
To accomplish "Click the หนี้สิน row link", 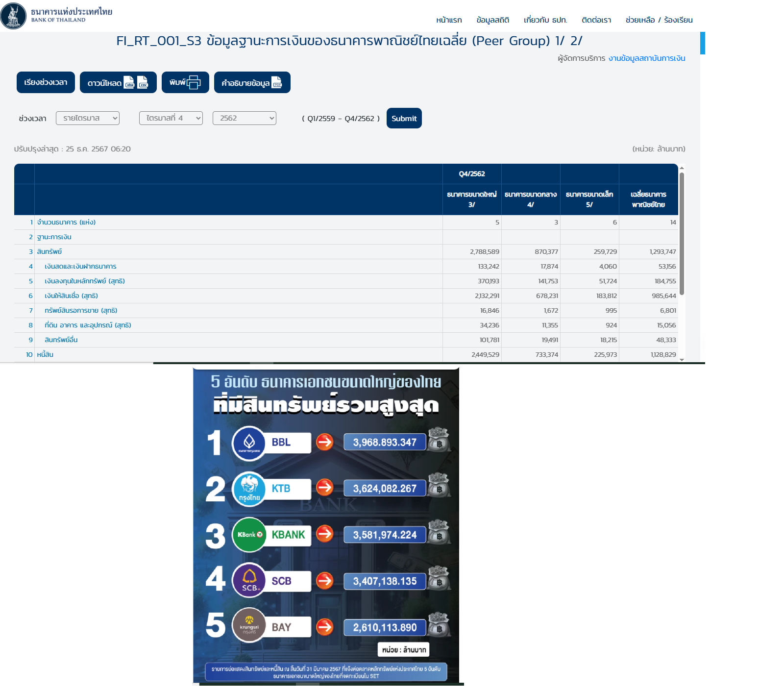I will tap(45, 354).
